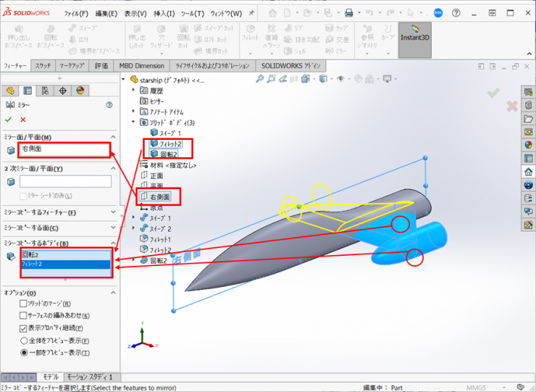Viewport: 536px width, 392px height.
Task: Open the Design Library folder icon in task pane
Action: click(x=528, y=118)
